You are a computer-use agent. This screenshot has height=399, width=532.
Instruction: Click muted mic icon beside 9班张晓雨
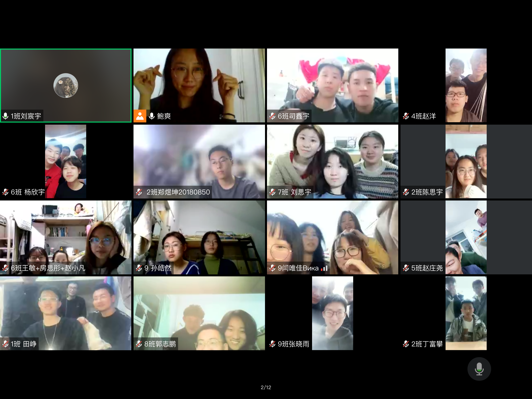[x=272, y=344]
